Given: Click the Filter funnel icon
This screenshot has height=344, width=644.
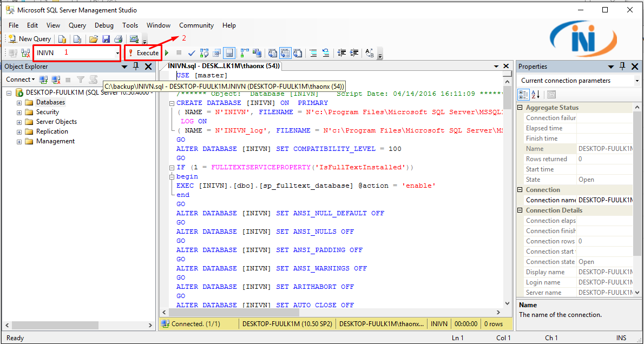Looking at the screenshot, I should click(81, 80).
